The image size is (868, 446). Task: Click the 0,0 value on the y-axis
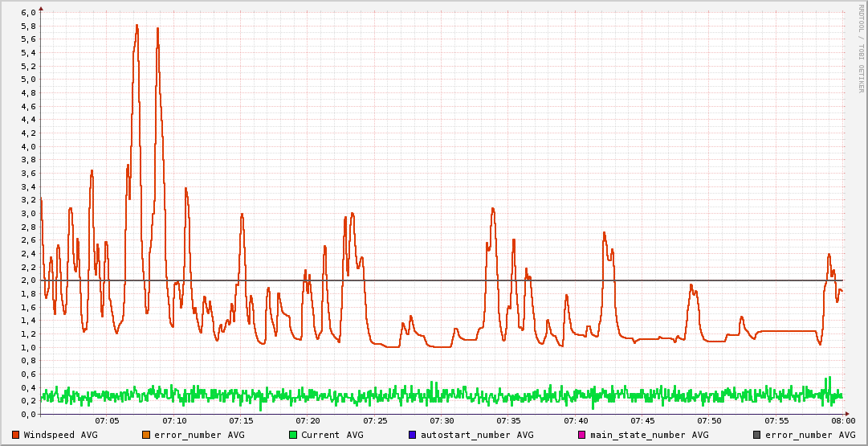click(28, 415)
